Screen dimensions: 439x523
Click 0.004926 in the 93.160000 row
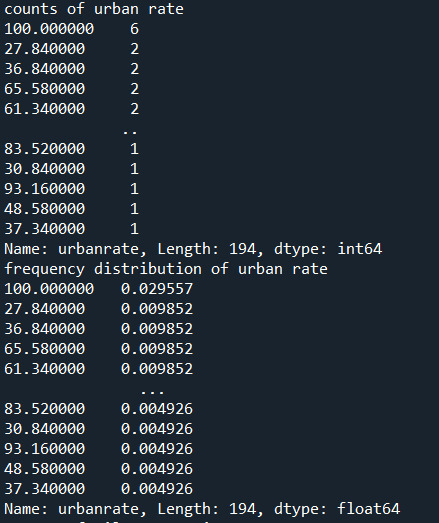[x=157, y=449]
